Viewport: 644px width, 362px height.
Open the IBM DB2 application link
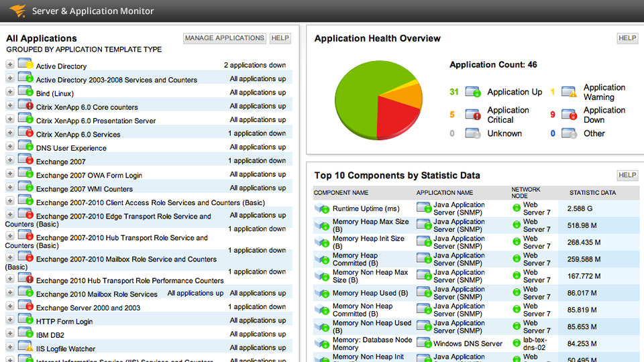click(x=50, y=335)
